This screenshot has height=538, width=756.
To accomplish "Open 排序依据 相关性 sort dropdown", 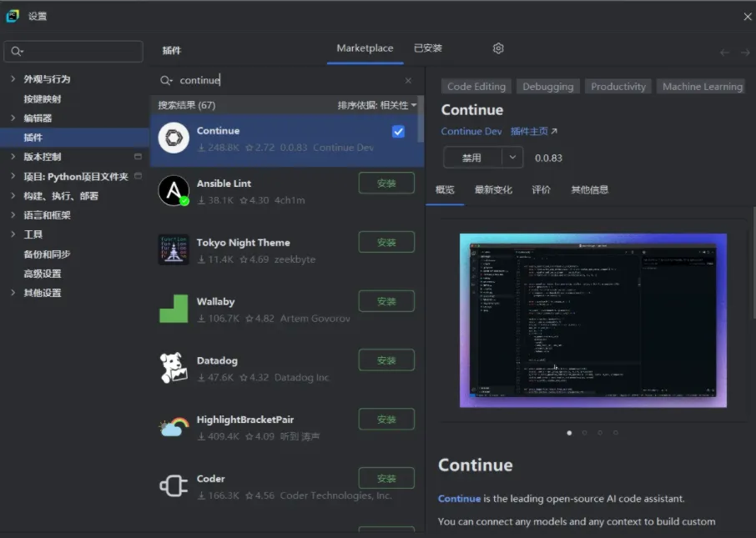I will [377, 105].
